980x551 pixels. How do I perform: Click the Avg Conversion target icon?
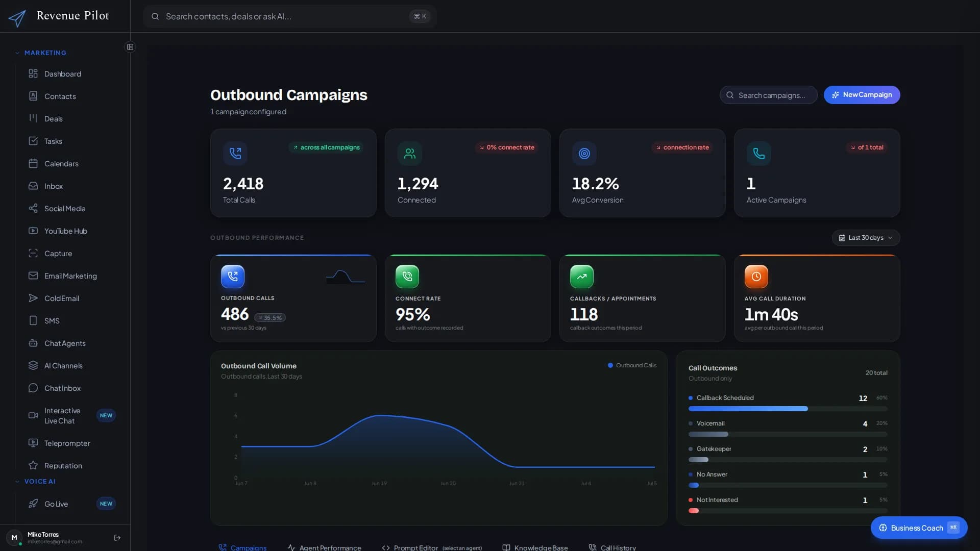584,153
